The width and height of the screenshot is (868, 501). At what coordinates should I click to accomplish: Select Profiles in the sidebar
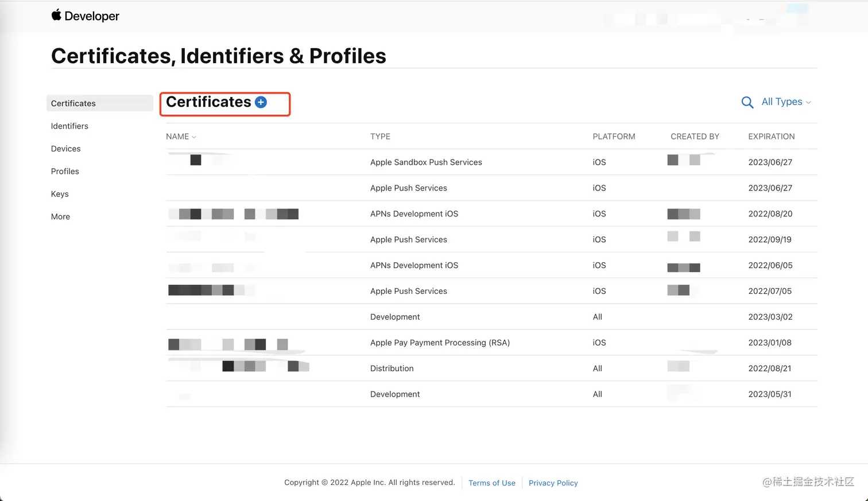[x=65, y=172]
